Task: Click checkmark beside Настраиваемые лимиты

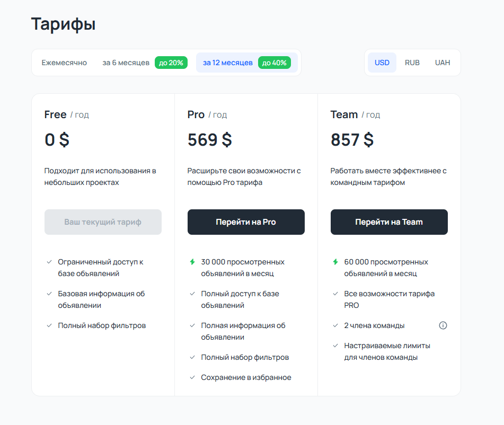Action: (335, 346)
